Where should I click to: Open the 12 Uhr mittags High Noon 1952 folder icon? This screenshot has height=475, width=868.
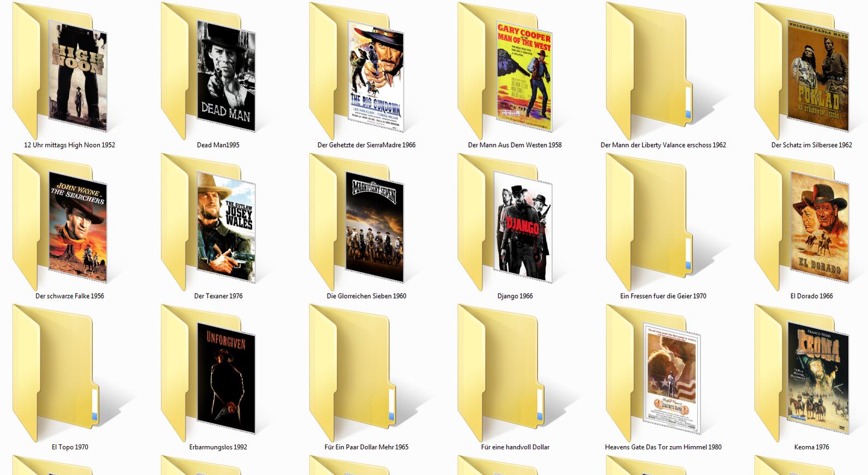point(60,71)
